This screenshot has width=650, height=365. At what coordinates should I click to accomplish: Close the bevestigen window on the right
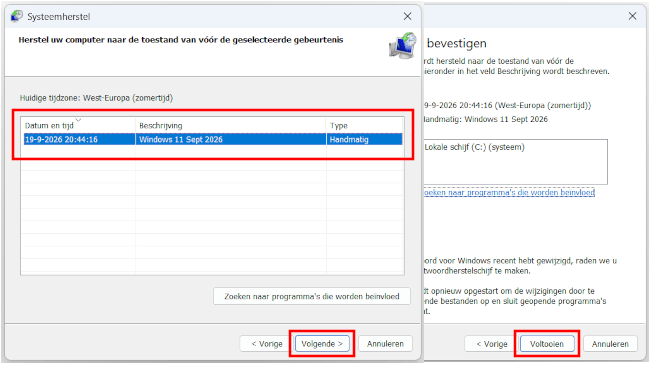(x=632, y=16)
